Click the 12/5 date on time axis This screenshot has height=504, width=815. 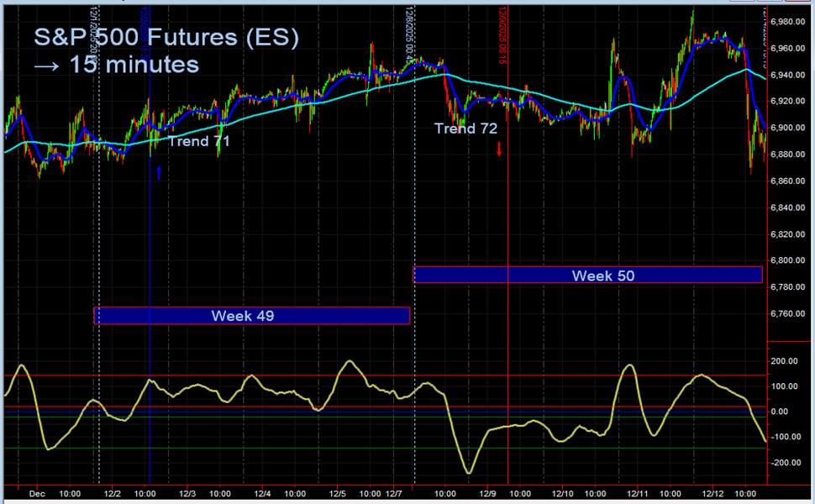coord(338,494)
